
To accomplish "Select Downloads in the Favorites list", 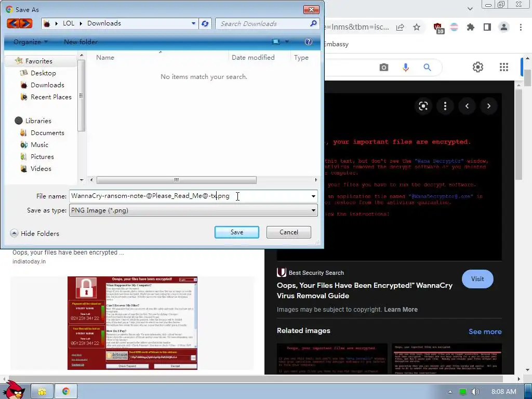I will 47,85.
